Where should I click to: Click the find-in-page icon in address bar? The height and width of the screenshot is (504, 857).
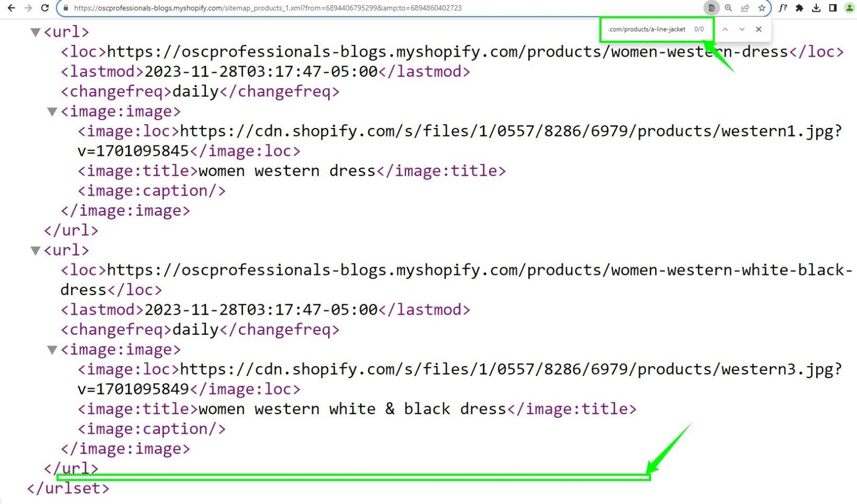pyautogui.click(x=711, y=8)
